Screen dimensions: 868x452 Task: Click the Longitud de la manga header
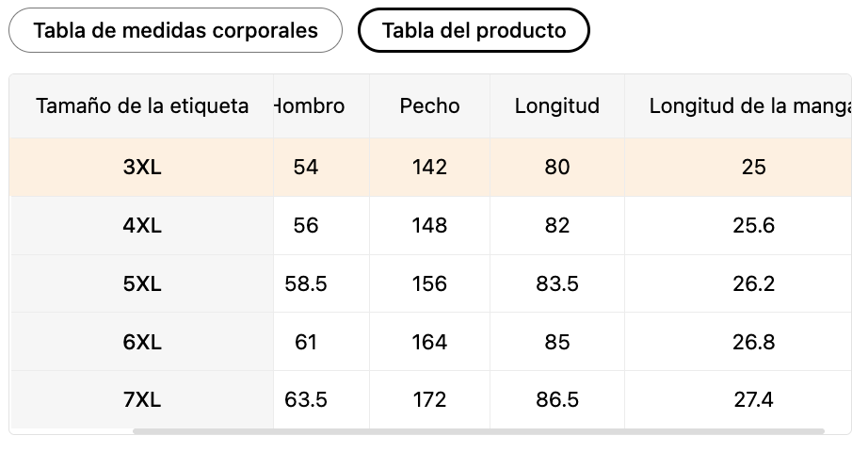[x=749, y=105]
